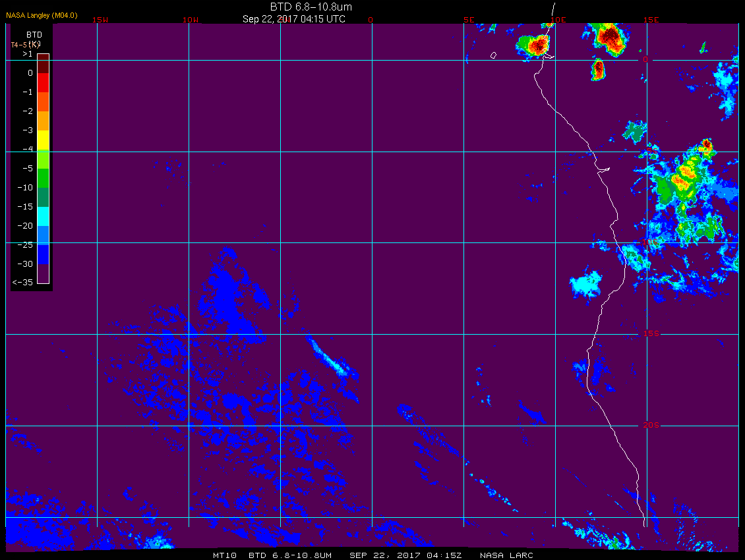Click the 20S latitude label
The image size is (745, 560).
tap(651, 425)
